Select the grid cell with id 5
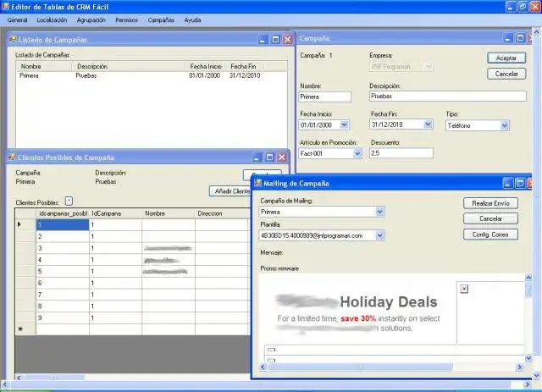 [x=63, y=272]
